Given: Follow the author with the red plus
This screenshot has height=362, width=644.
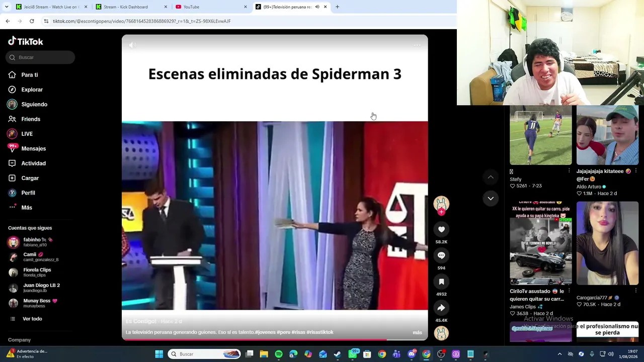Looking at the screenshot, I should coord(441,212).
